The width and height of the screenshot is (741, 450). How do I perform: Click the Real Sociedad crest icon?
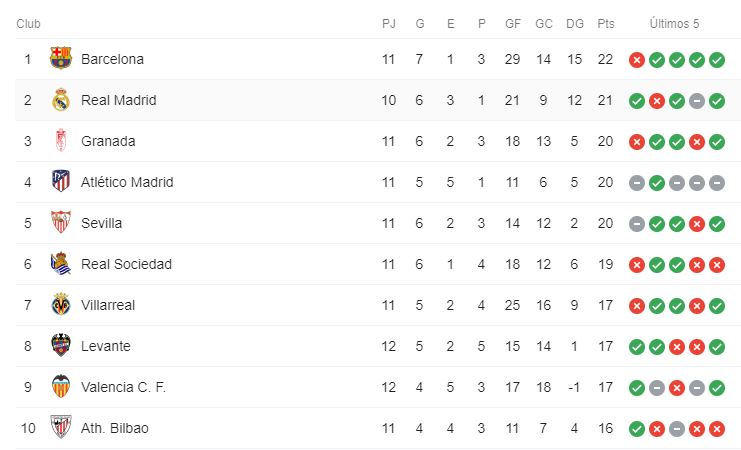pos(61,264)
